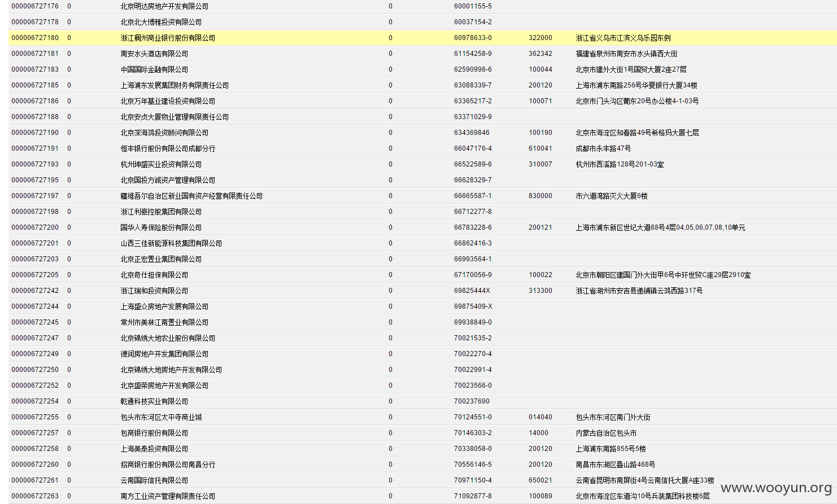Select company 恒丰银行股份有限公司成都分行

click(168, 148)
